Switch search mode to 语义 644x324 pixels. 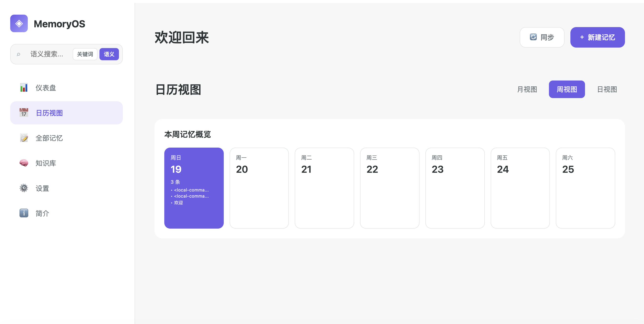109,54
